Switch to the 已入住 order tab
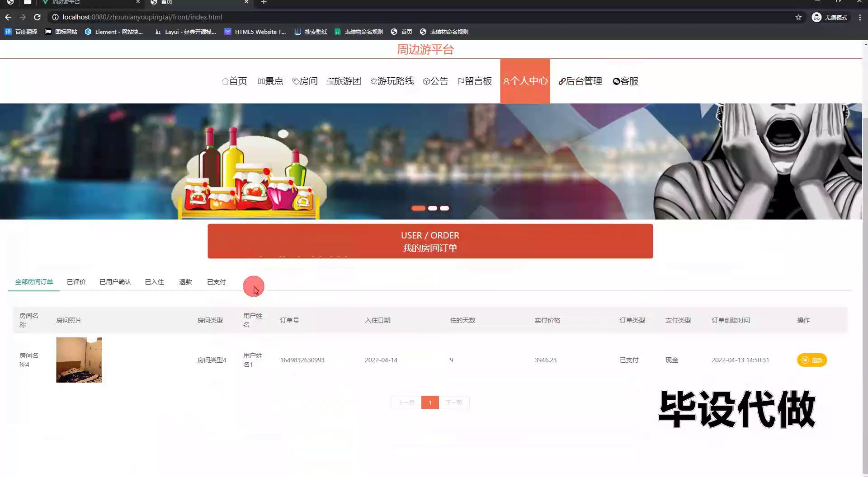Screen dimensions: 868x477 coord(154,282)
